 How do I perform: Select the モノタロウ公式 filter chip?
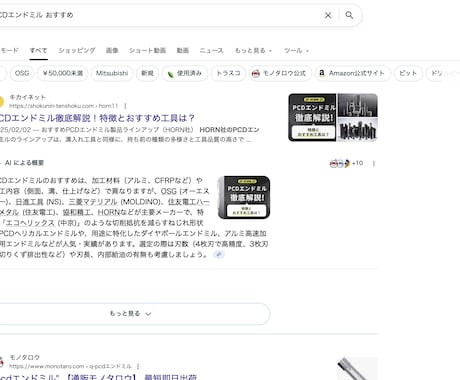click(280, 73)
